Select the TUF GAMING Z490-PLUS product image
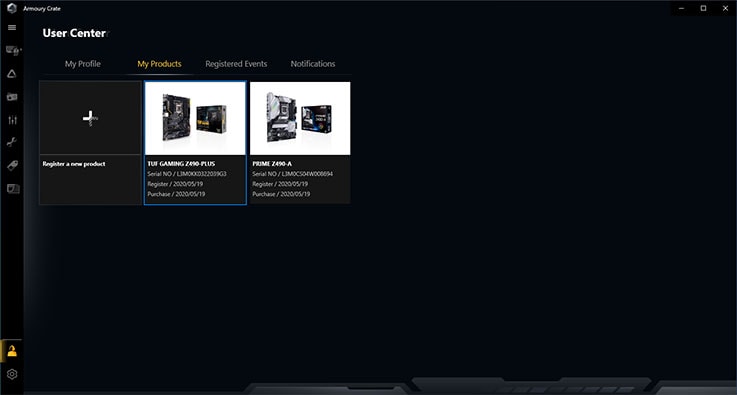The width and height of the screenshot is (737, 395). pyautogui.click(x=195, y=118)
